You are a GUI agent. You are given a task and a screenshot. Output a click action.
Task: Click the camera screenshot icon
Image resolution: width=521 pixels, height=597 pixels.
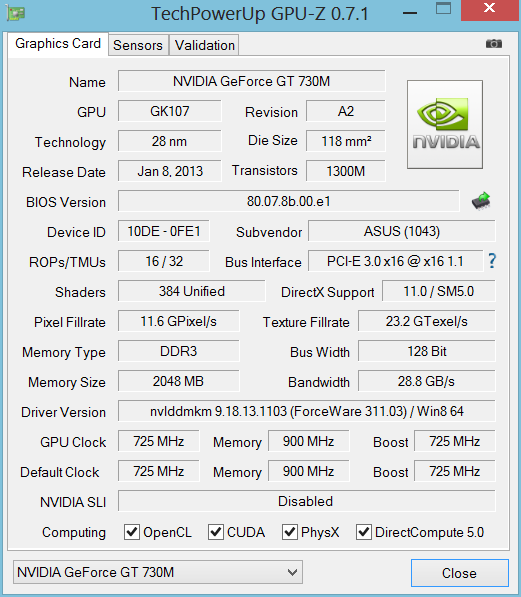494,44
